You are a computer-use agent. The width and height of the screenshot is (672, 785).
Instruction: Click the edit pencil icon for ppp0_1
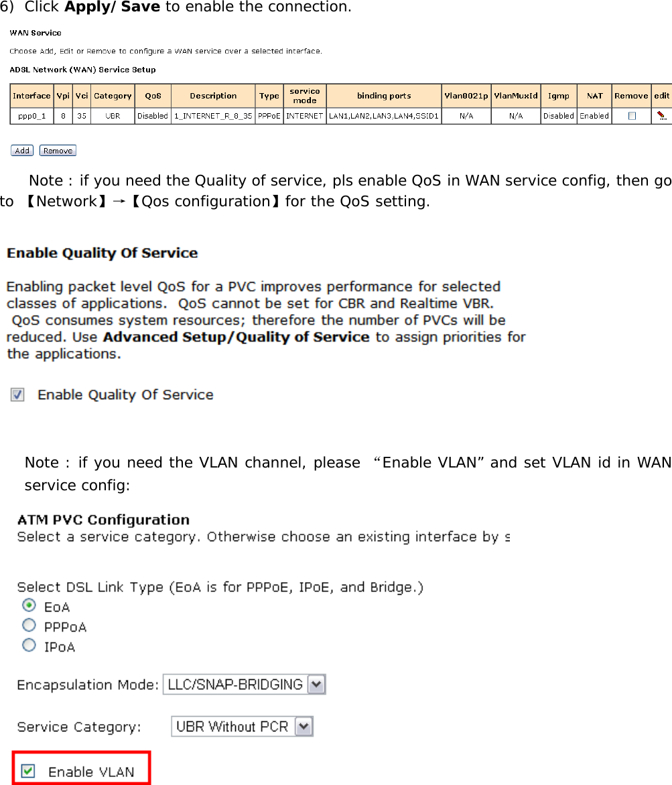[x=662, y=115]
